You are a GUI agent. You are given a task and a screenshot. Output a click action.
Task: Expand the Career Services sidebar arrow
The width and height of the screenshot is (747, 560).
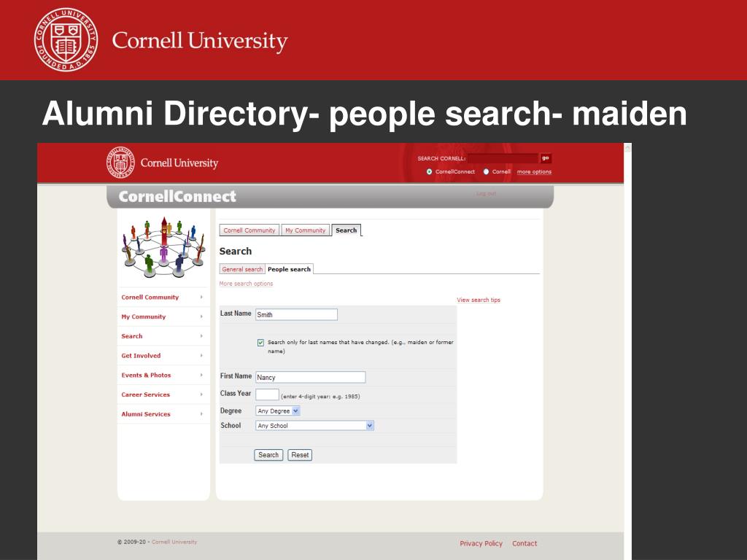click(x=201, y=394)
